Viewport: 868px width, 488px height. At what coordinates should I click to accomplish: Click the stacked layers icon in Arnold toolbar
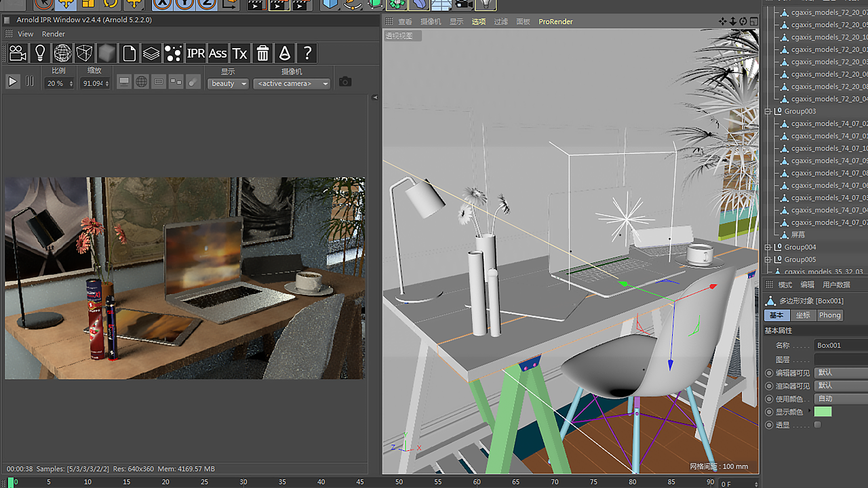(151, 53)
